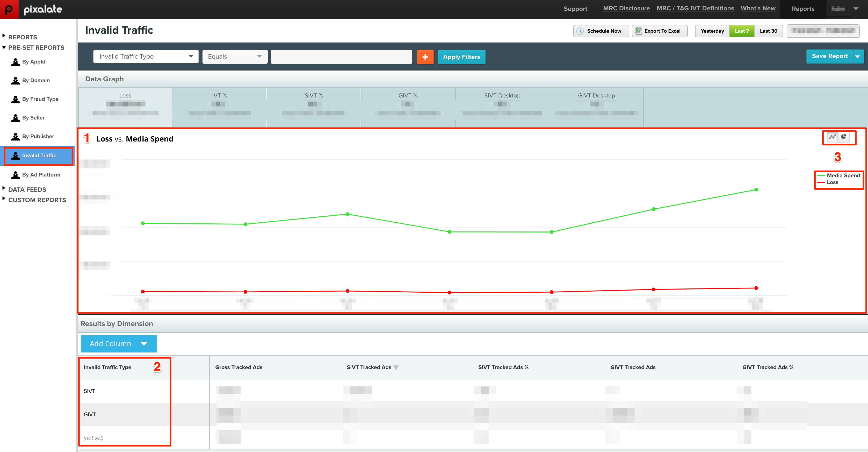Screen dimensions: 868x452
Task: Select the IVT % graph tab
Action: (x=219, y=107)
